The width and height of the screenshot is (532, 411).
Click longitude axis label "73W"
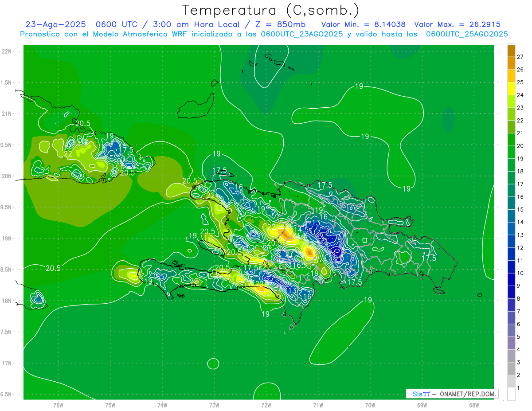pyautogui.click(x=214, y=405)
